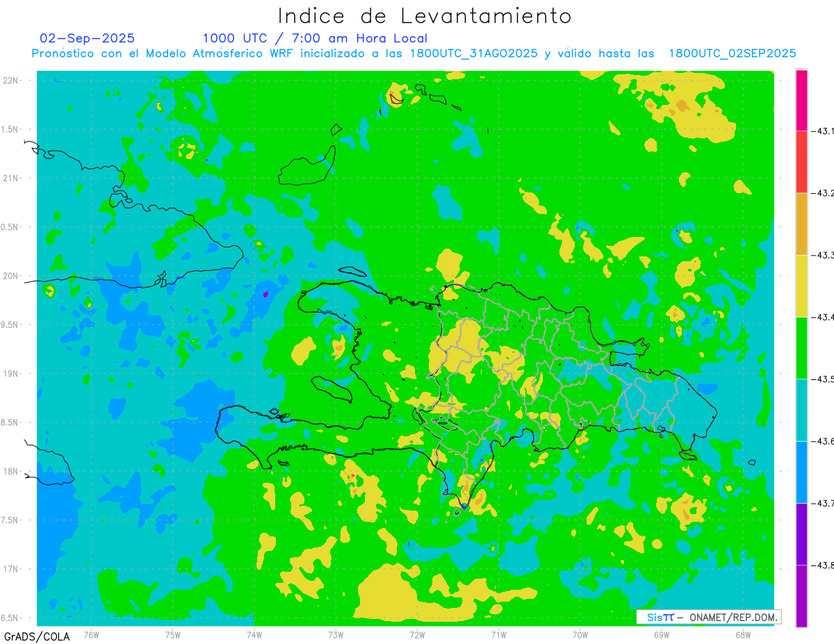This screenshot has height=644, width=834.
Task: Click the "Pronóstico con el Modelo Atmósferico WRF" line
Action: point(414,53)
